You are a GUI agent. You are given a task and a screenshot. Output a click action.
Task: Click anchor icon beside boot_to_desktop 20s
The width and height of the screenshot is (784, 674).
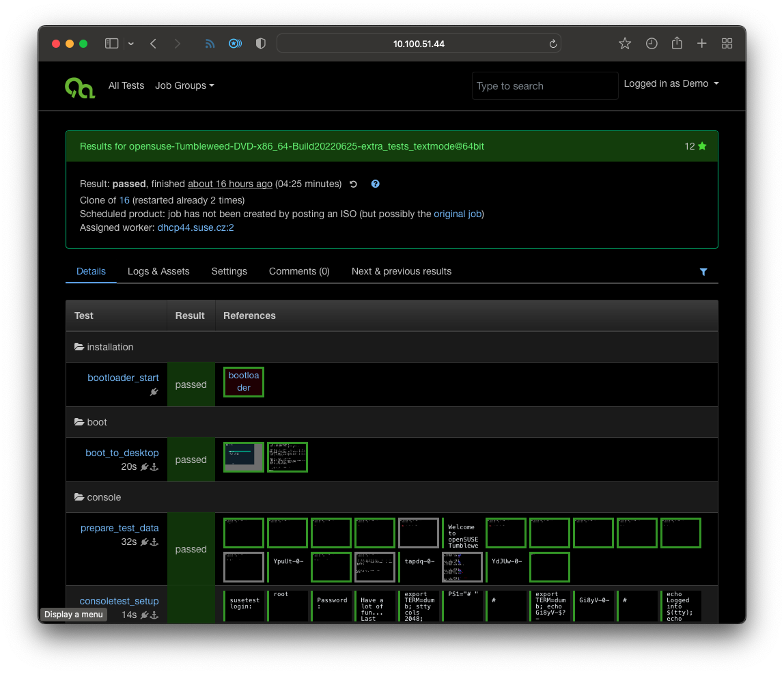[x=154, y=467]
